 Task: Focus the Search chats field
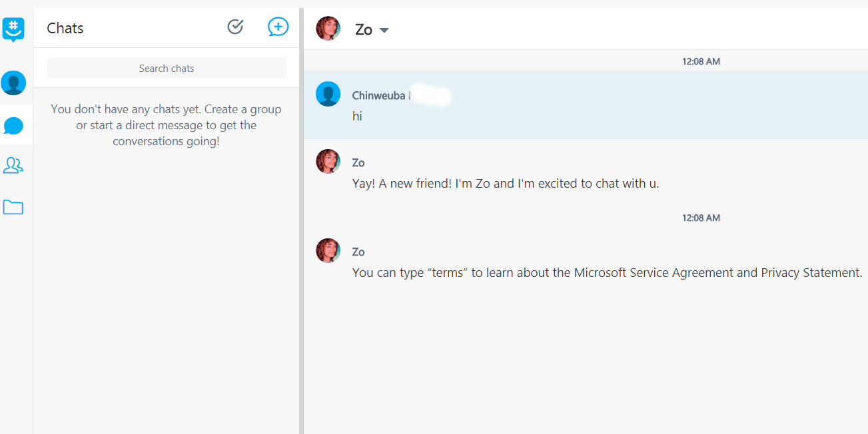click(x=167, y=68)
